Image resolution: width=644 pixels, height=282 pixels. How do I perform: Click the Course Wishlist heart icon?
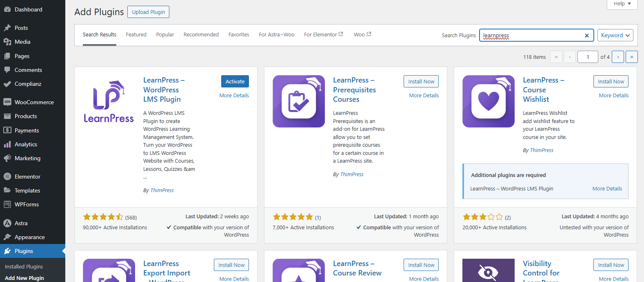coord(489,101)
